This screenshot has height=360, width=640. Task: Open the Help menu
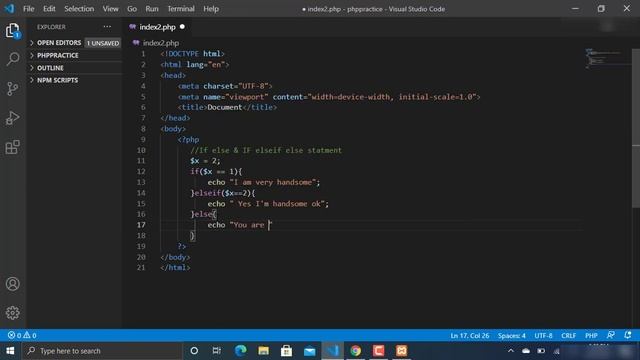[211, 9]
